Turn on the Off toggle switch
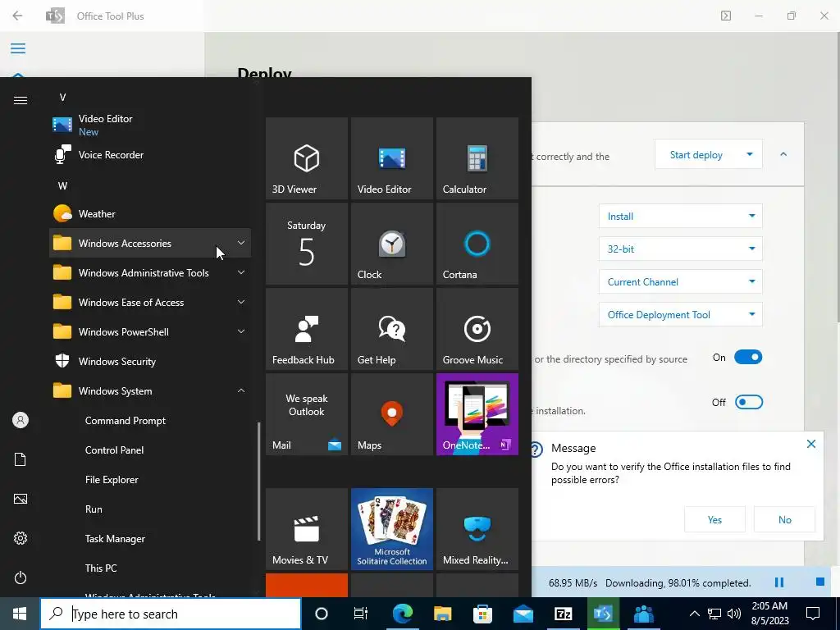Image resolution: width=840 pixels, height=630 pixels. coord(748,402)
